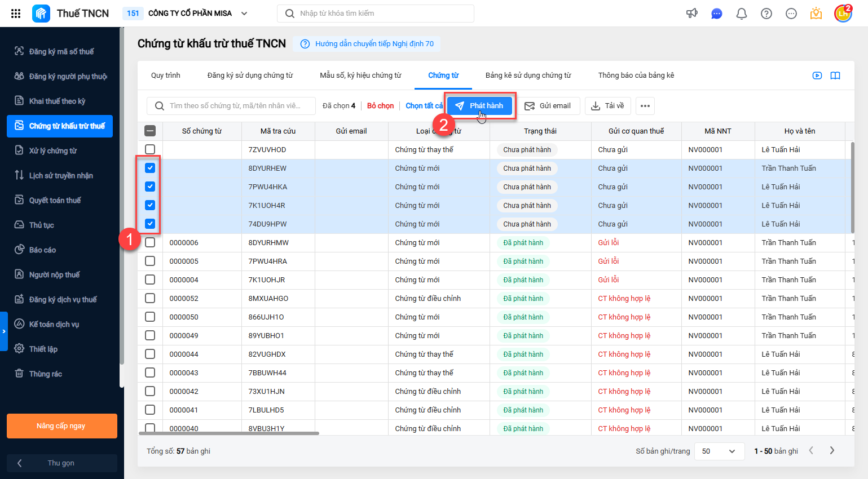Switch to the Quy trình tab
Screen dimensions: 868x479
click(166, 76)
